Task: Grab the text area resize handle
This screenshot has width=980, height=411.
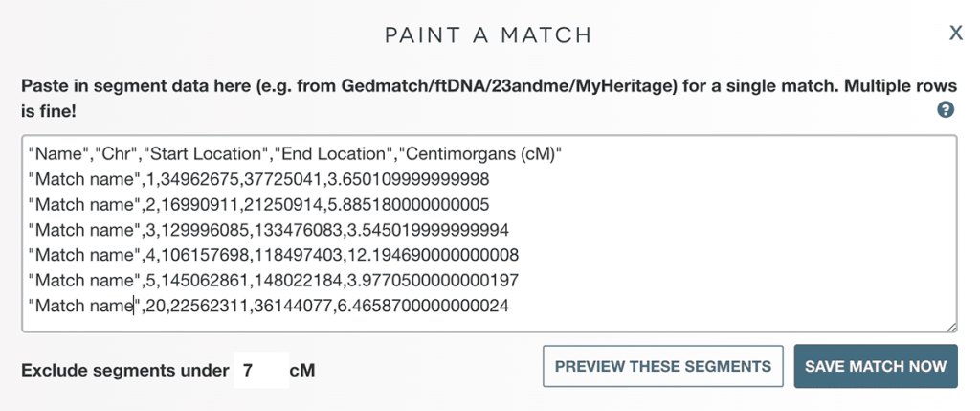Action: 951,327
